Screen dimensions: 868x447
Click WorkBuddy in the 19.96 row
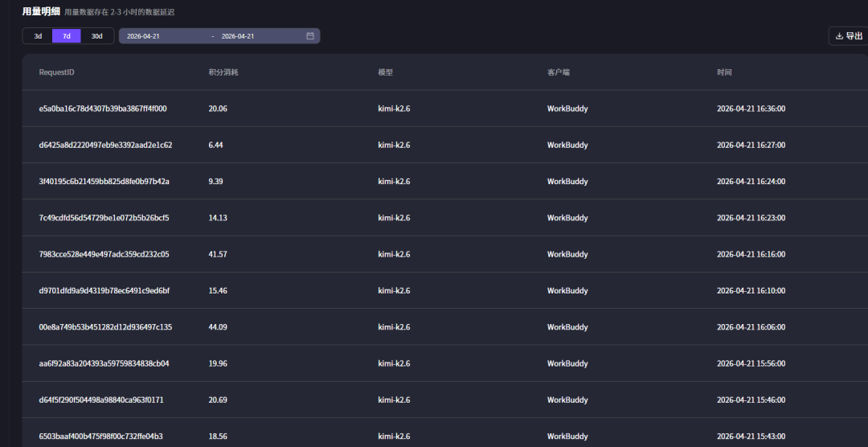point(567,364)
